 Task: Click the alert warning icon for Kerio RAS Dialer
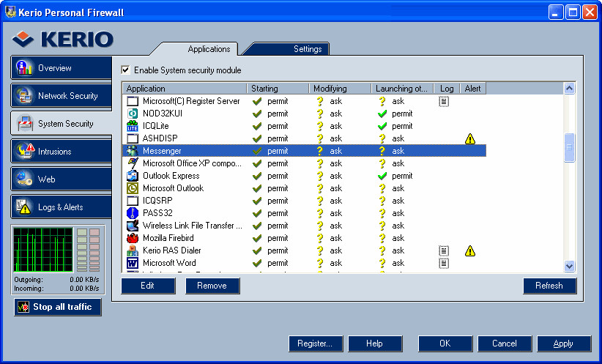470,250
